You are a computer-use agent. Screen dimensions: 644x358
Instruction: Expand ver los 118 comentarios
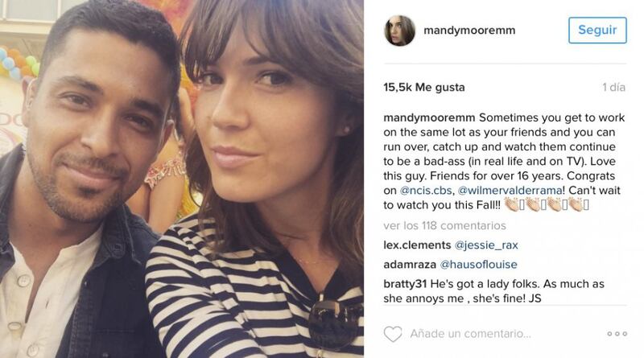coord(445,226)
